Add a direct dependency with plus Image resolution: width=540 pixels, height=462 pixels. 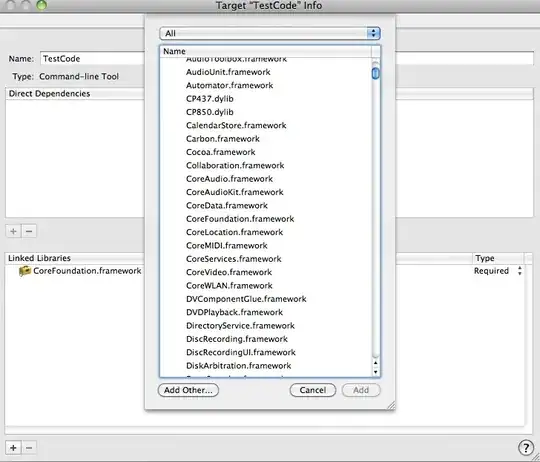13,231
